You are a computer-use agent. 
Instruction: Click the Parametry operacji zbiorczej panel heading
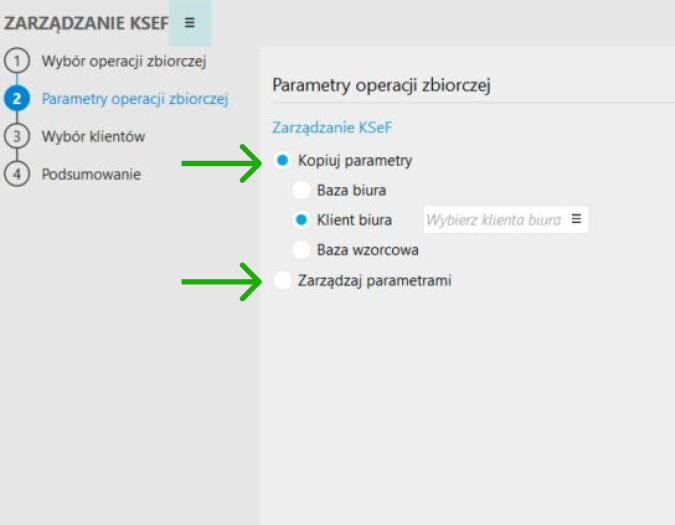381,85
